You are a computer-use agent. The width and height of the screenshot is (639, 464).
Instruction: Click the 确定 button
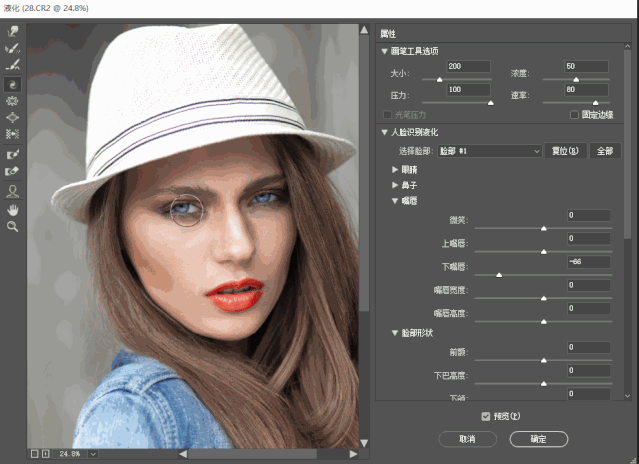click(539, 439)
